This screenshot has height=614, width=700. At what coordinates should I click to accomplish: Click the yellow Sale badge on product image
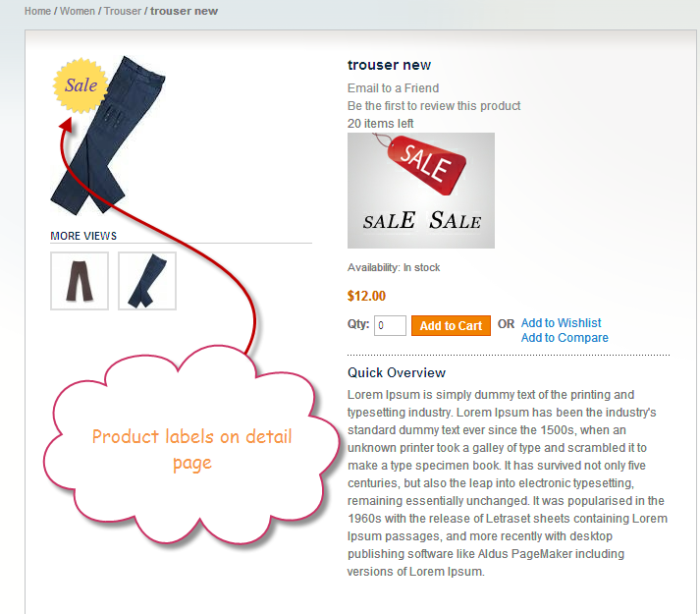pyautogui.click(x=81, y=85)
